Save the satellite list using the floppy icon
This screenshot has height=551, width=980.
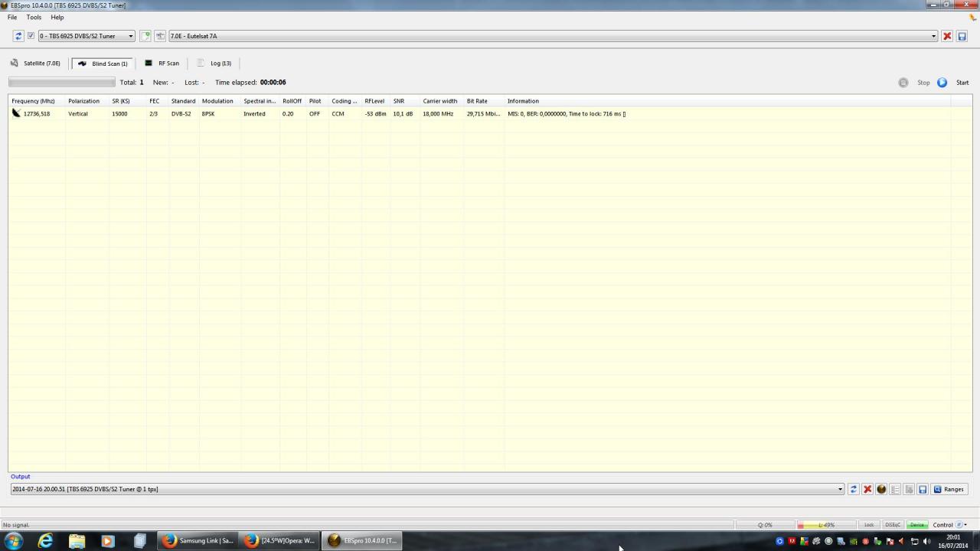(x=962, y=36)
